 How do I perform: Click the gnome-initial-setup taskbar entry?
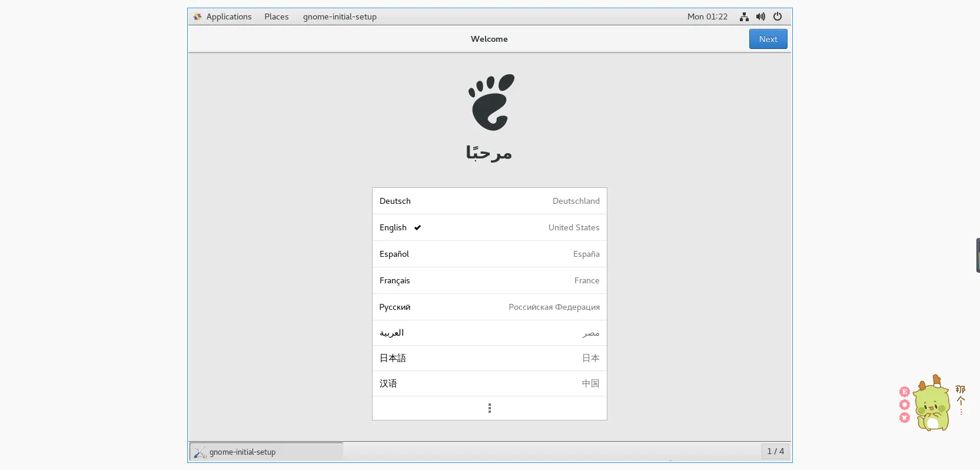pos(266,452)
